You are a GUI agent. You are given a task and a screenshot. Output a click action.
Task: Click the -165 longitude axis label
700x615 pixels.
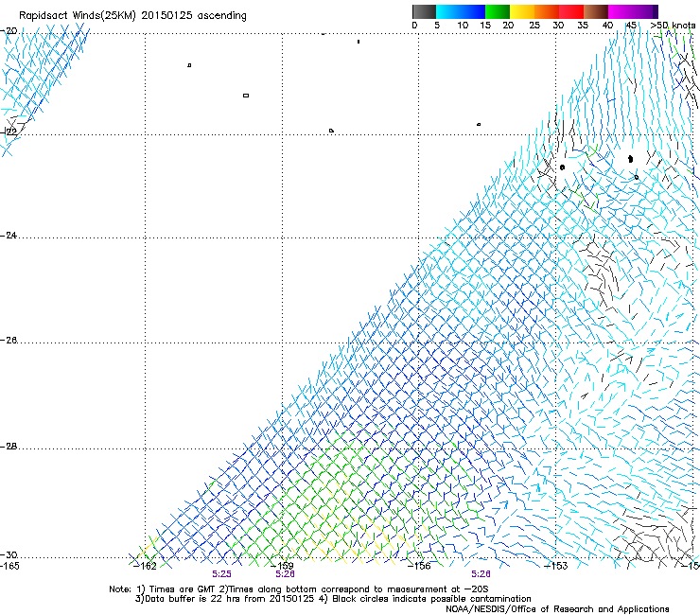(x=10, y=566)
